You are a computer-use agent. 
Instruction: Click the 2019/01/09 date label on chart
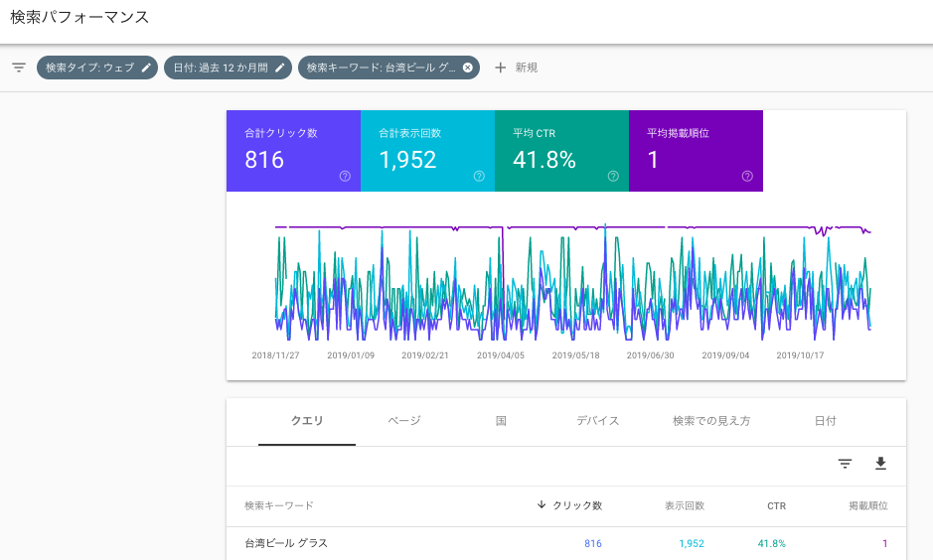coord(351,355)
